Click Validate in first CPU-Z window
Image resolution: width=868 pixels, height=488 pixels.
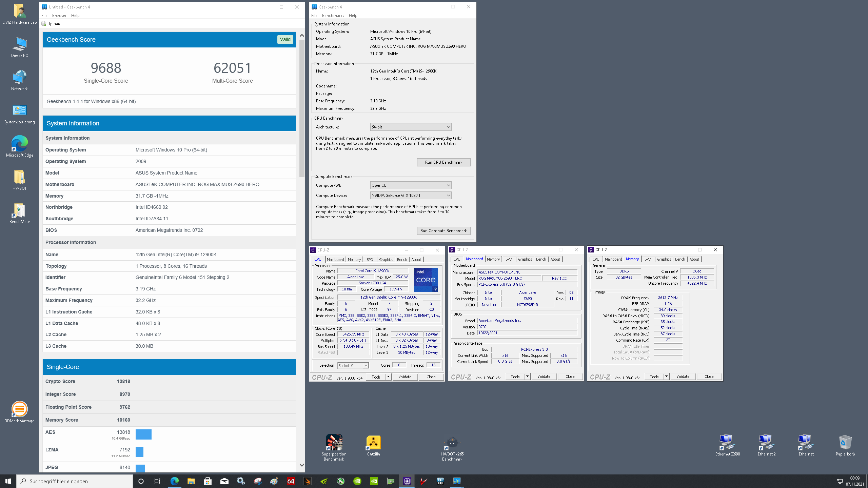pos(405,377)
